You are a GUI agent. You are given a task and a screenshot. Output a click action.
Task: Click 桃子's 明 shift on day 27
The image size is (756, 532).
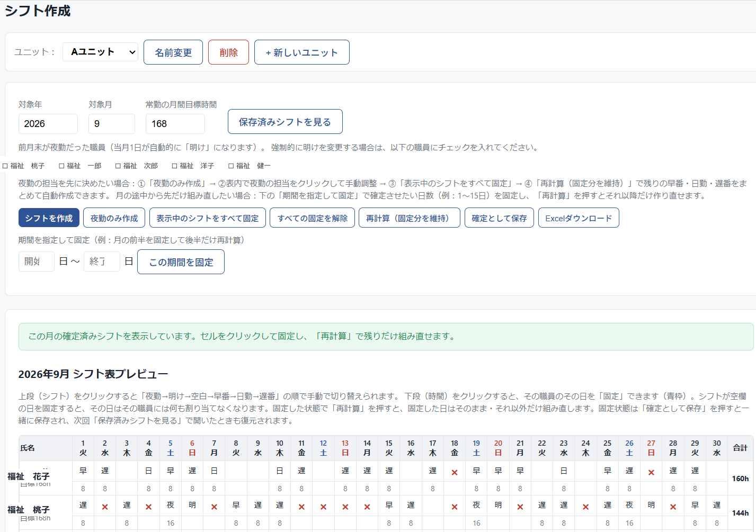tap(651, 506)
